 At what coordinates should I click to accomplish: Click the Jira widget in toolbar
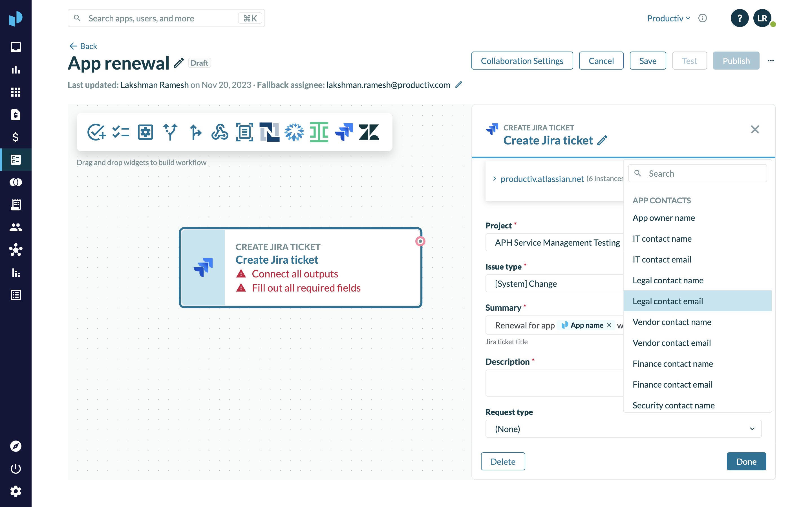(x=344, y=132)
